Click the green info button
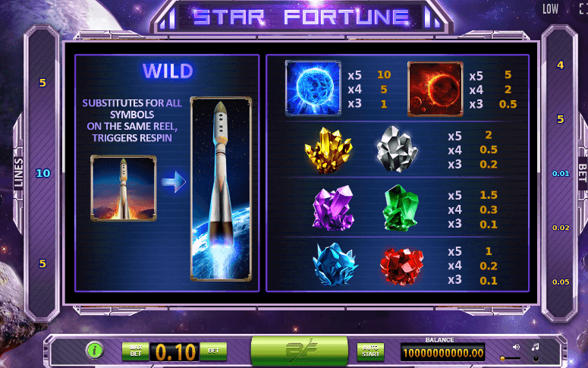 [x=95, y=351]
